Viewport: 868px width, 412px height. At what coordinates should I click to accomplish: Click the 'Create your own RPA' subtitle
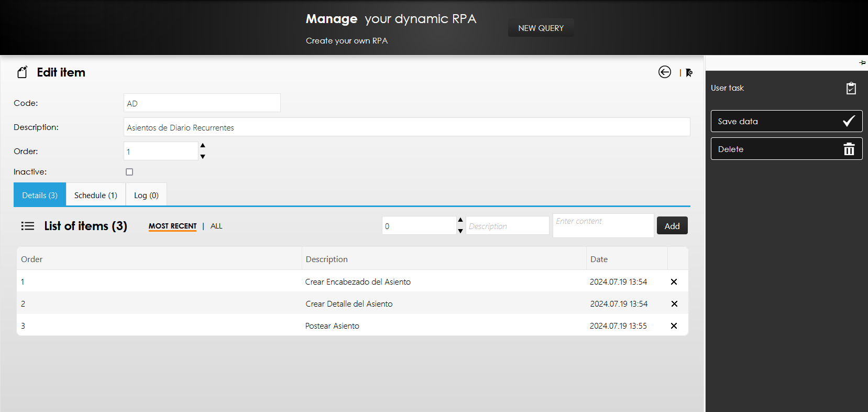(x=347, y=41)
